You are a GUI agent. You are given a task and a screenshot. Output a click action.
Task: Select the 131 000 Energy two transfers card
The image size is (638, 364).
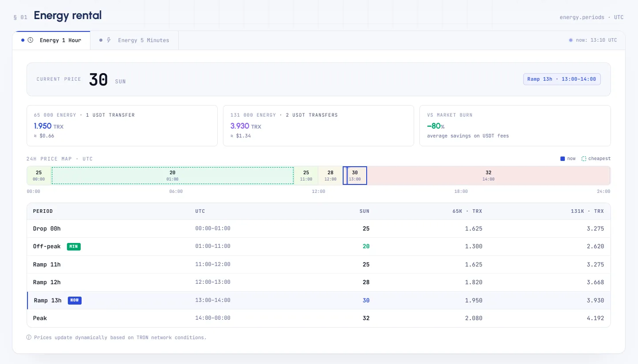[x=318, y=125]
